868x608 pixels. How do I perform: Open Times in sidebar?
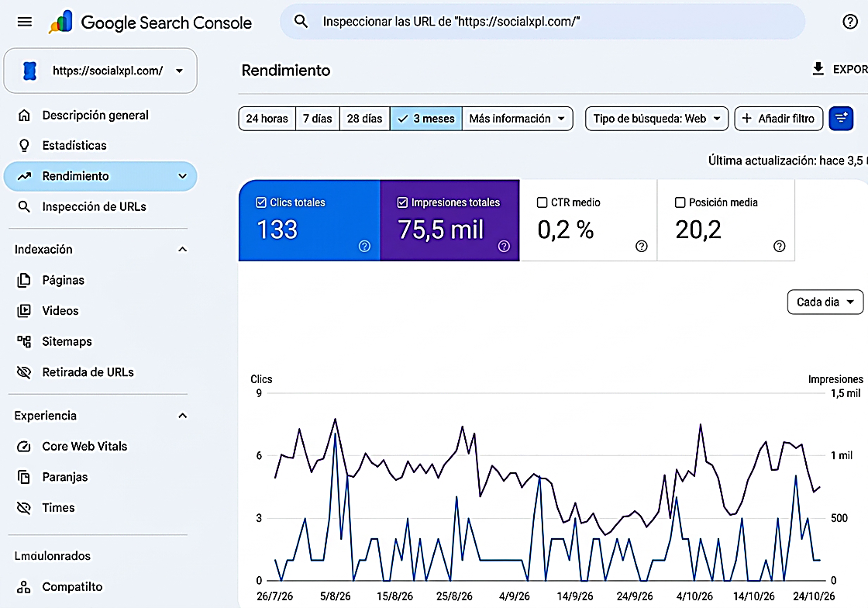(100, 508)
